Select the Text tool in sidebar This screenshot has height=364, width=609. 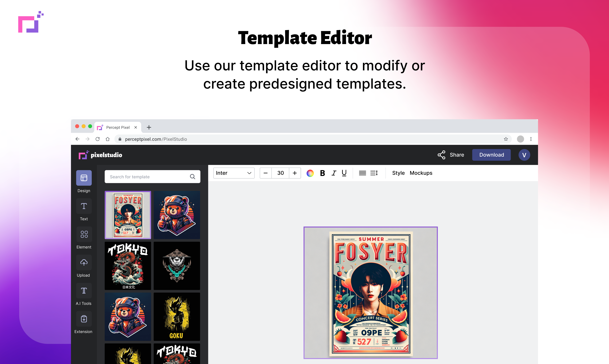[84, 206]
